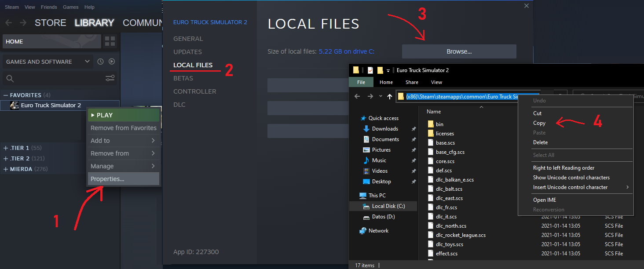
Task: Open the Games menu
Action: (71, 7)
